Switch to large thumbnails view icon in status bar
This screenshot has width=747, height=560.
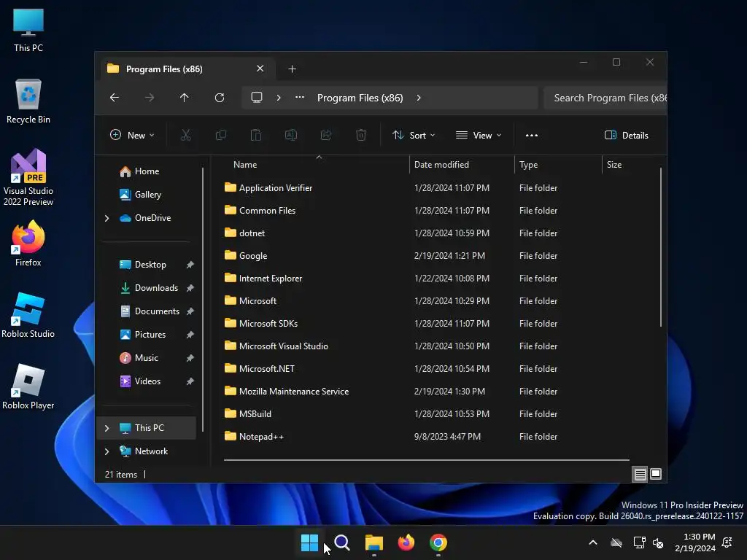click(x=656, y=474)
